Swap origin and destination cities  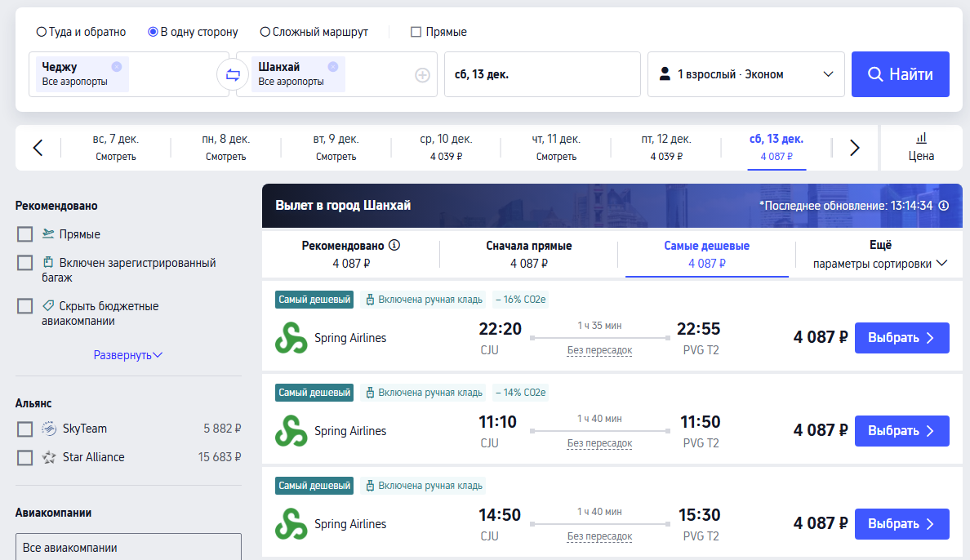point(233,75)
